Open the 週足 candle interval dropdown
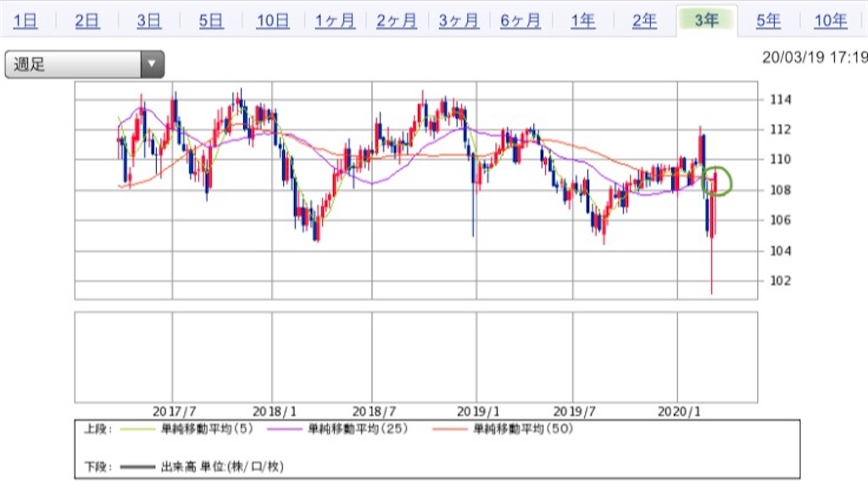 pos(85,64)
